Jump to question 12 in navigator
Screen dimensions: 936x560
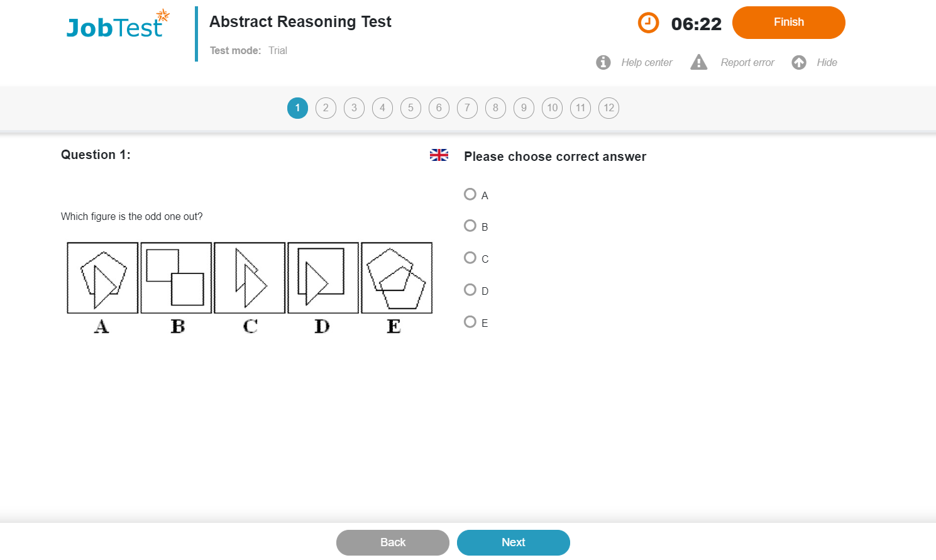(608, 108)
